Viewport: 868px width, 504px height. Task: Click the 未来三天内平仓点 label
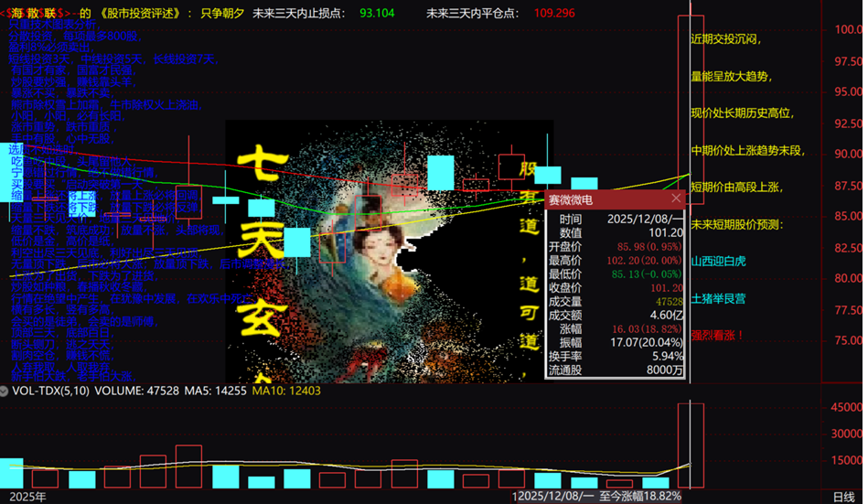[x=473, y=13]
